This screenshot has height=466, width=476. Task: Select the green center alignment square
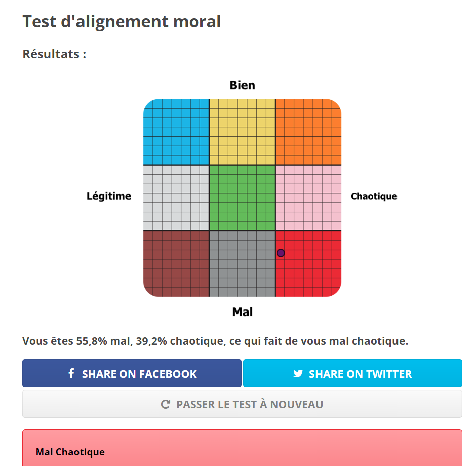(242, 198)
